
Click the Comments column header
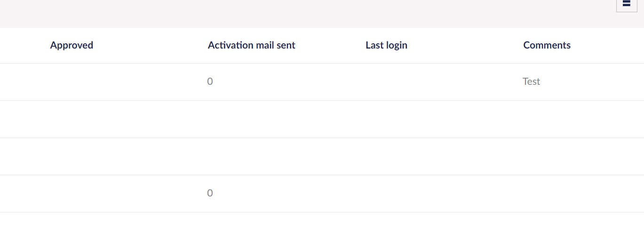547,45
